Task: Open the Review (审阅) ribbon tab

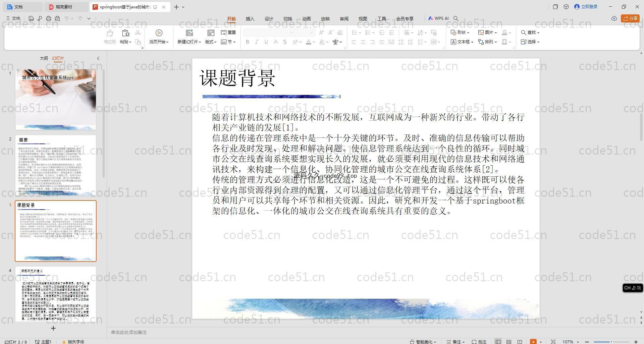Action: click(x=344, y=19)
